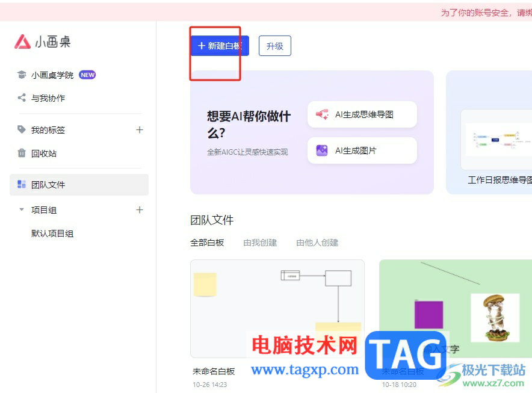Viewport: 532px width, 393px height.
Task: Click the 10-18 10:20 date text
Action: (x=399, y=385)
